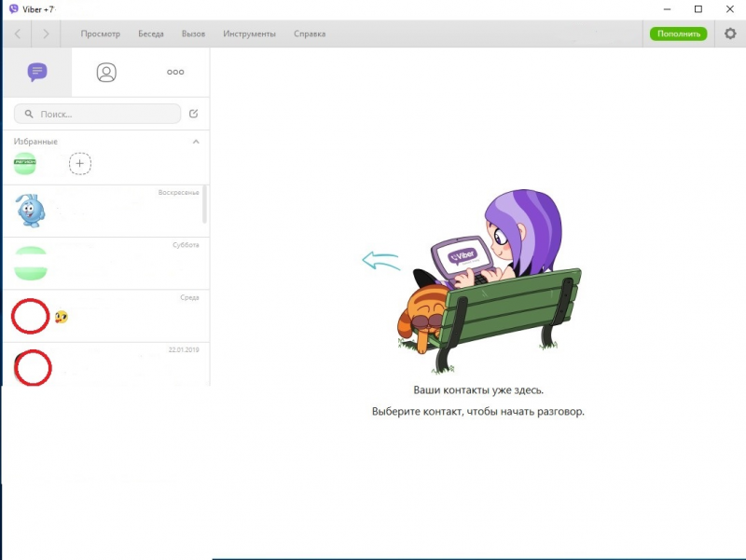This screenshot has height=560, width=746.
Task: Open the Просмотр menu
Action: (101, 34)
